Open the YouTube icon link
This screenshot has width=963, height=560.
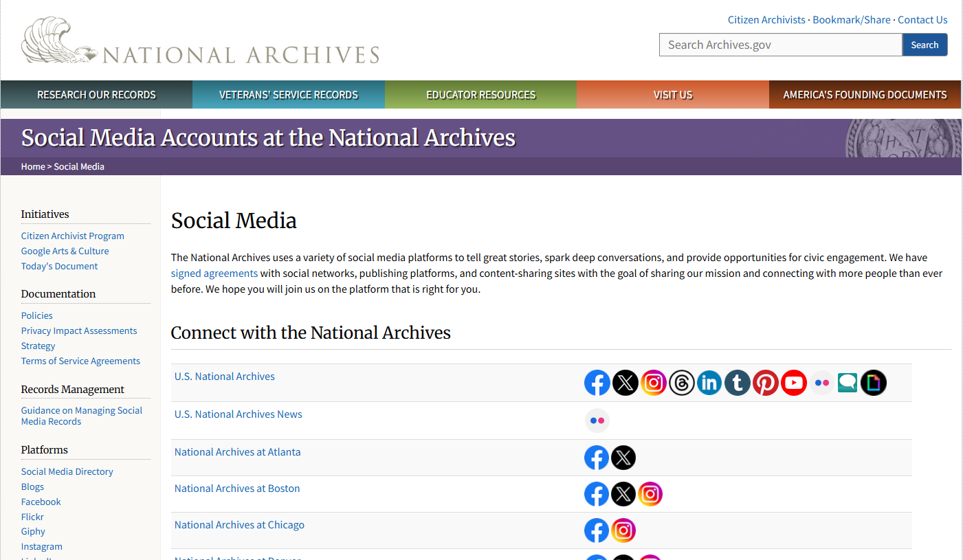tap(793, 383)
